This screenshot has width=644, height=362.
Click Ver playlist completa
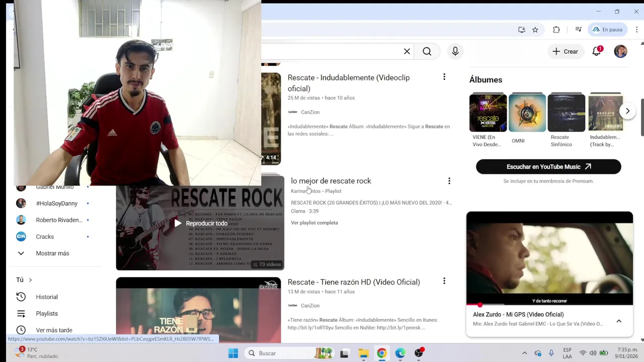(x=314, y=223)
